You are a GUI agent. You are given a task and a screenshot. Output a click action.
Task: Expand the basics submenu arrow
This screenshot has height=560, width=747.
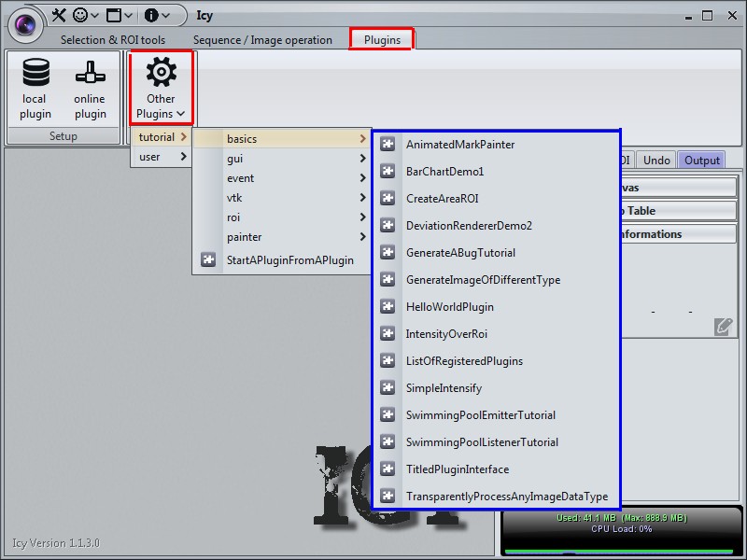362,138
